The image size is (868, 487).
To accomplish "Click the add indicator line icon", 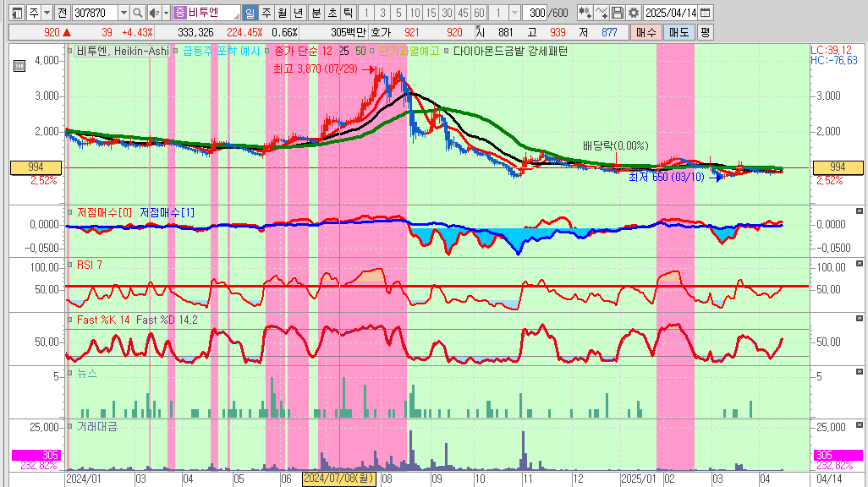I will 602,12.
